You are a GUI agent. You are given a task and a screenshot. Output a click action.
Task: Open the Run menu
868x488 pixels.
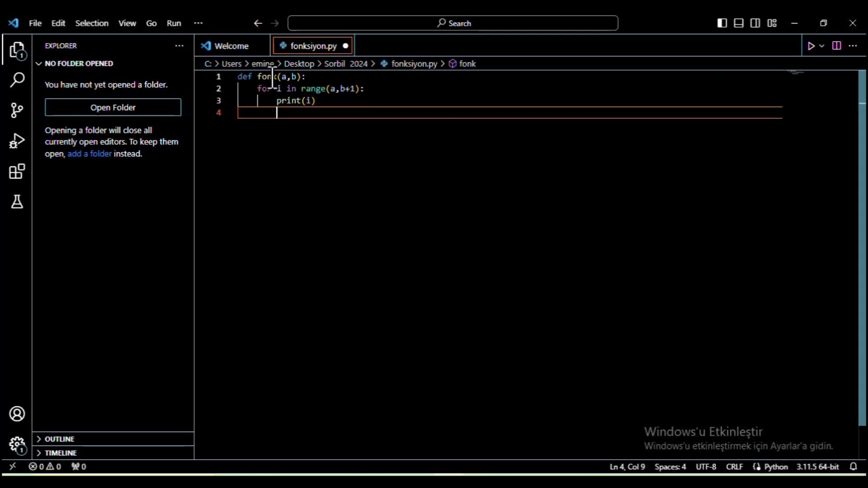tap(174, 23)
